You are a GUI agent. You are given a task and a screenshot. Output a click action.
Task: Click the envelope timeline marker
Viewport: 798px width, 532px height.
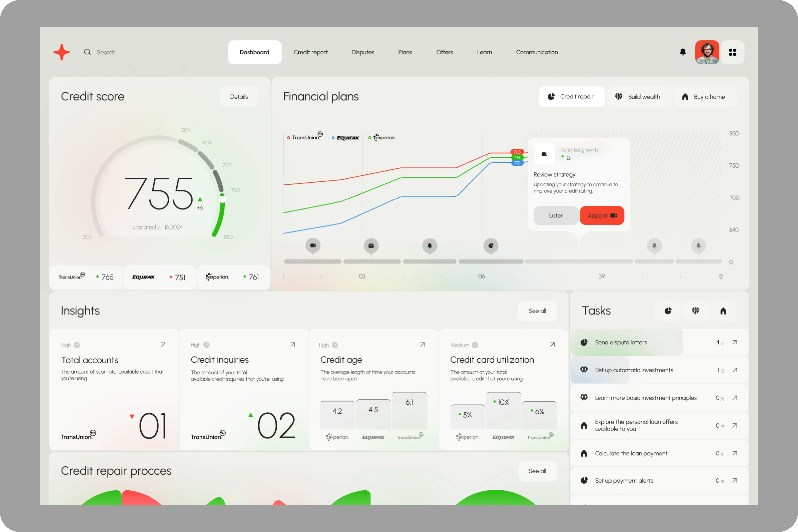pos(371,245)
